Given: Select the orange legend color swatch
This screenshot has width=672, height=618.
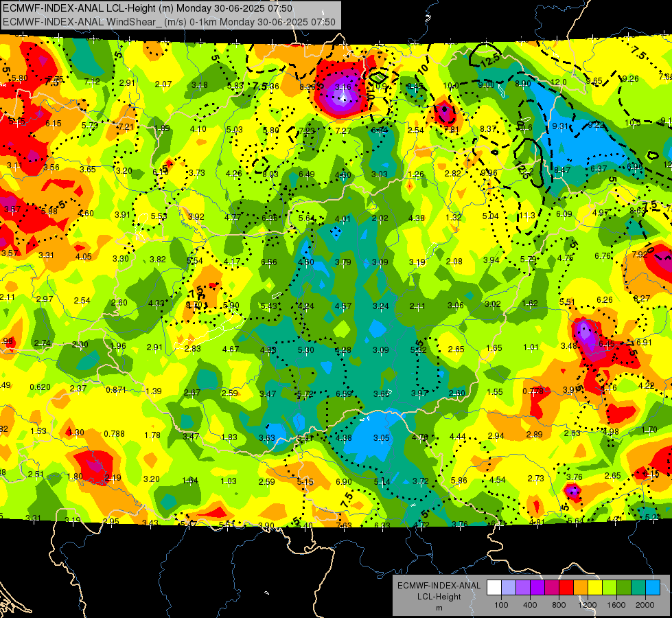Looking at the screenshot, I should coord(581,588).
